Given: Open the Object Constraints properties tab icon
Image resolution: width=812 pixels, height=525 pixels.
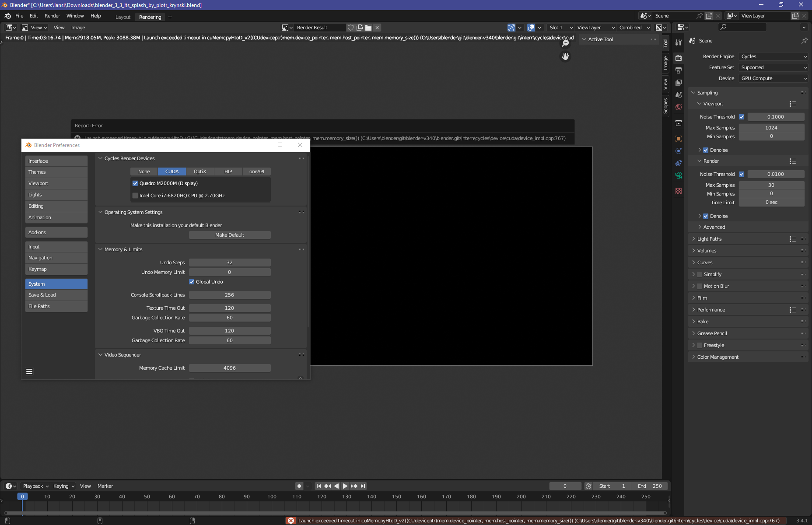Looking at the screenshot, I should click(679, 163).
